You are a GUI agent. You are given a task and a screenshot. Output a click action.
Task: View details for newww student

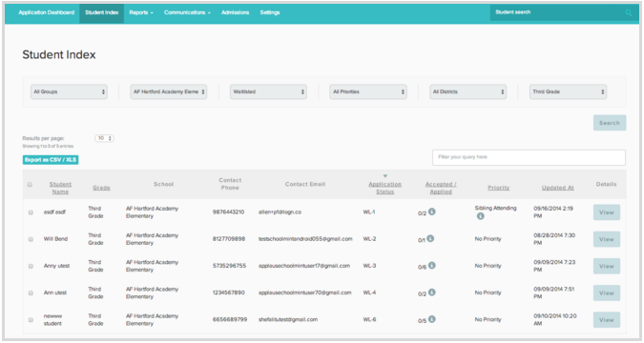click(607, 319)
